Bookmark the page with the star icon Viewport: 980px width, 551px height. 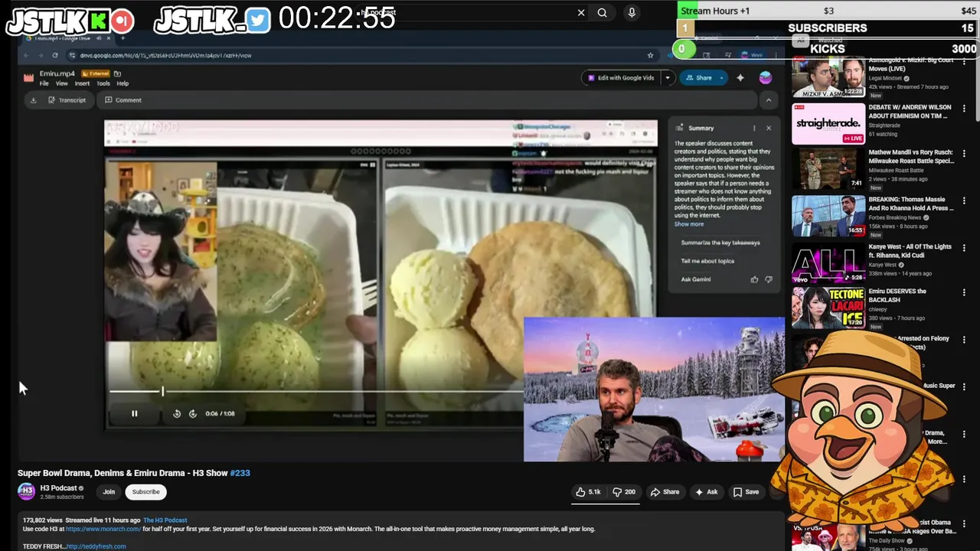coord(651,55)
